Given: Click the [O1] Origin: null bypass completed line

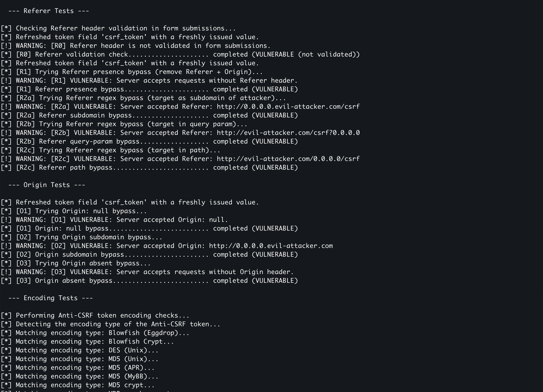Looking at the screenshot, I should pyautogui.click(x=149, y=228).
